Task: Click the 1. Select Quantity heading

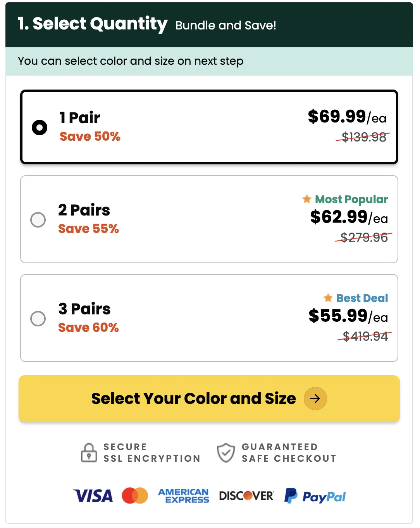Action: 93,24
